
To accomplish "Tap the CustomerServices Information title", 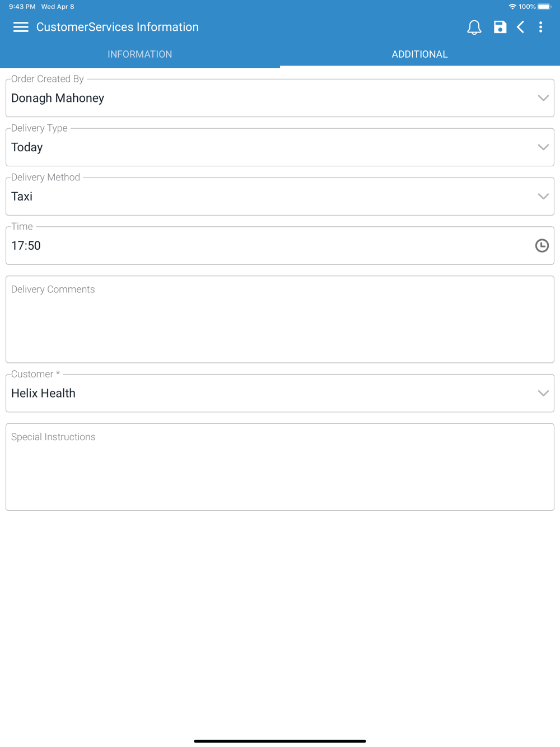I will [118, 27].
